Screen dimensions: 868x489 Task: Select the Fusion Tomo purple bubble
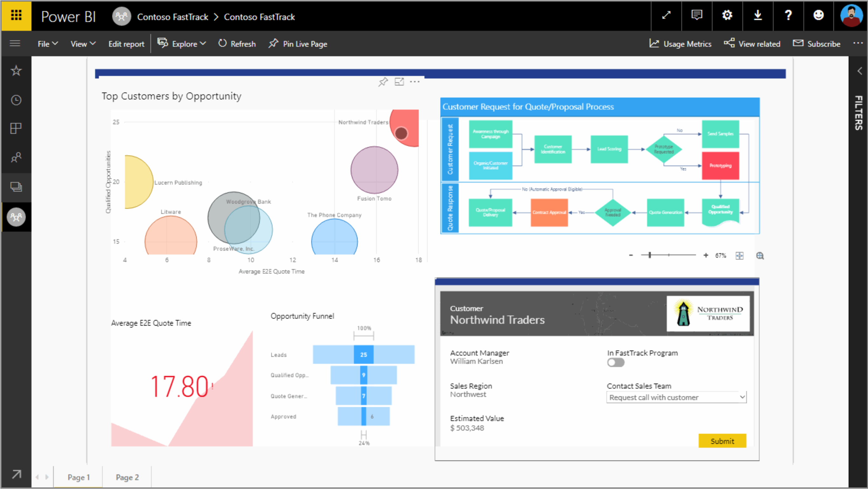point(374,170)
